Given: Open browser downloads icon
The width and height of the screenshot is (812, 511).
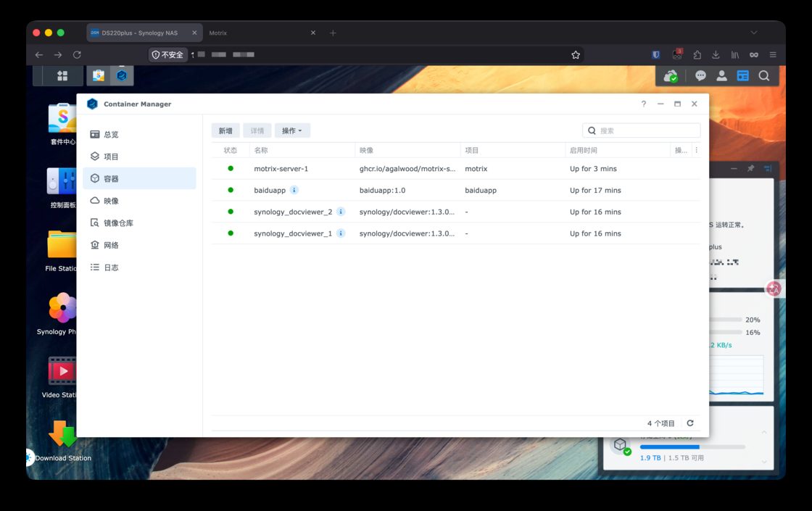Looking at the screenshot, I should point(716,54).
